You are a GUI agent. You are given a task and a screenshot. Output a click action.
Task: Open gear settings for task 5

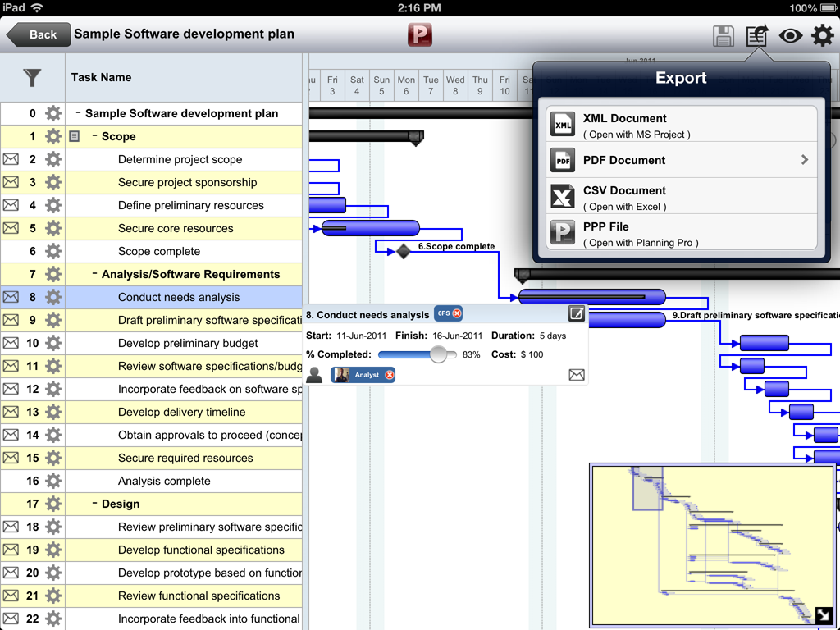(53, 228)
